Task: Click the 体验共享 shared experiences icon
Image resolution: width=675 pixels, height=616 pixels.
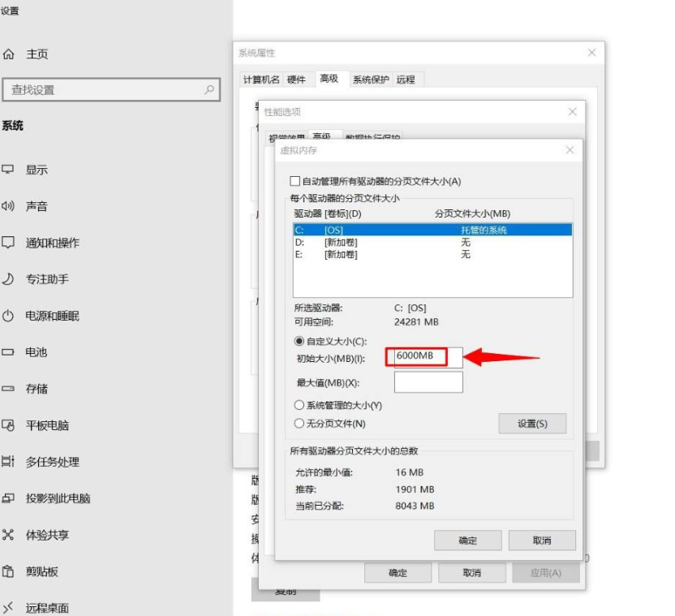Action: [x=8, y=535]
